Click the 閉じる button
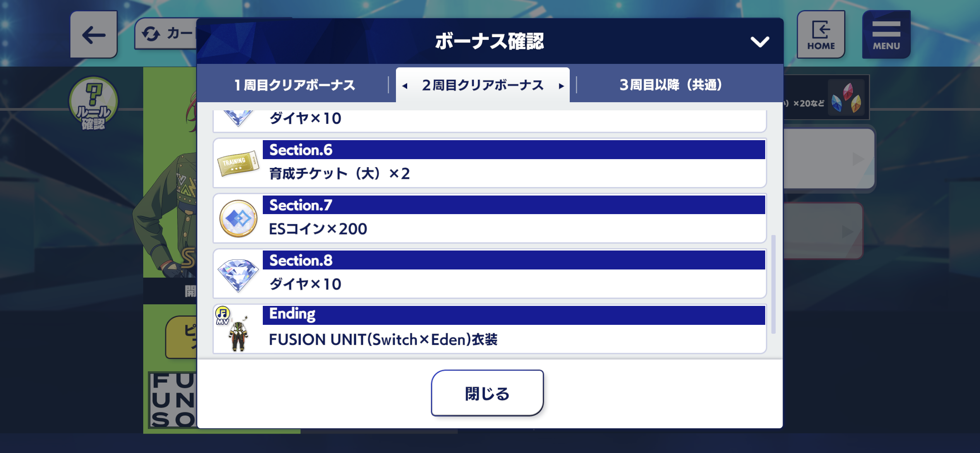 pyautogui.click(x=487, y=393)
